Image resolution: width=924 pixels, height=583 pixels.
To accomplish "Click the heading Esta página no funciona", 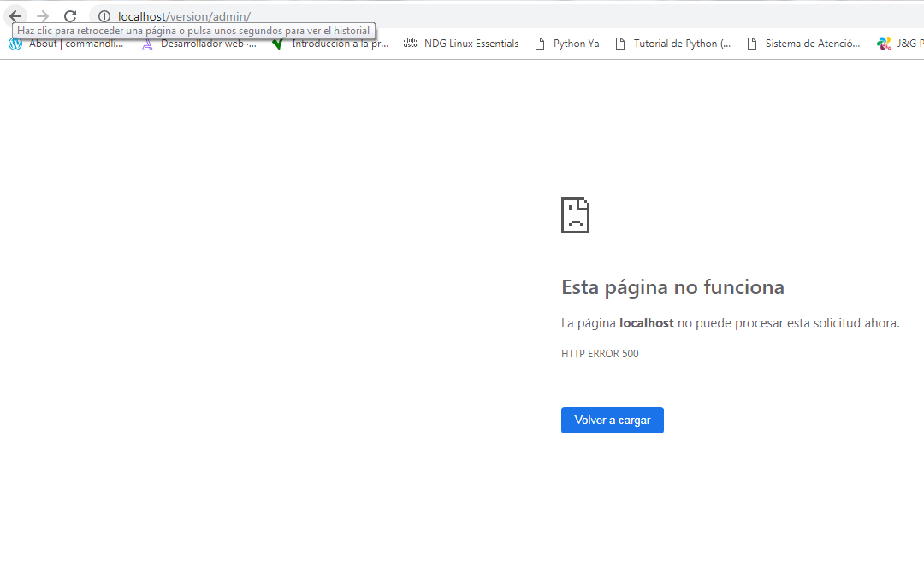I will click(672, 287).
